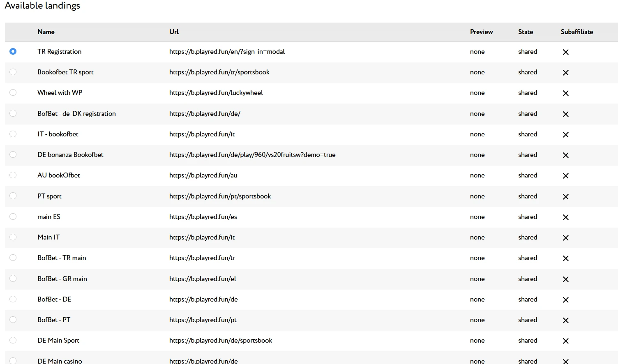The width and height of the screenshot is (618, 364).
Task: Open the vs20fruitsw demo landing URL
Action: point(252,155)
